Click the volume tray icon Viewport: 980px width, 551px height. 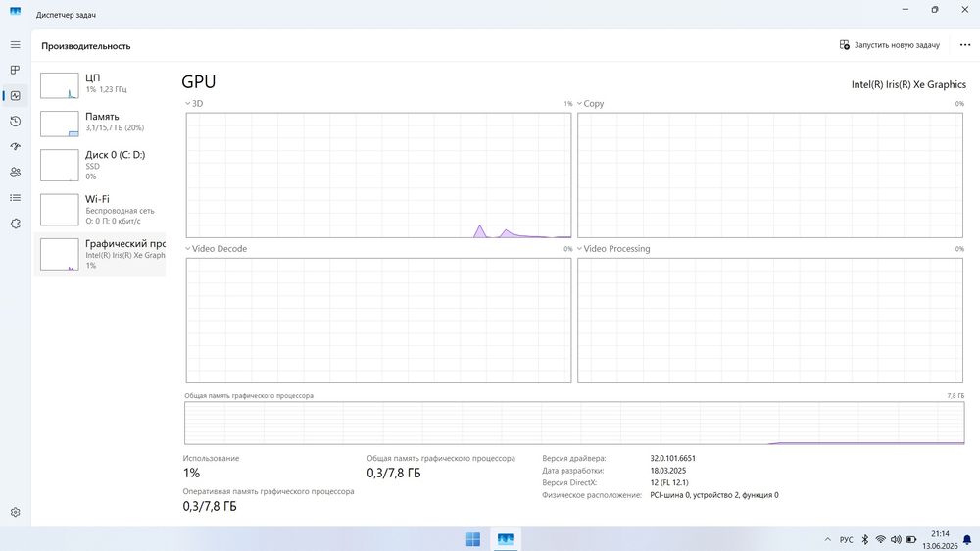pos(896,539)
